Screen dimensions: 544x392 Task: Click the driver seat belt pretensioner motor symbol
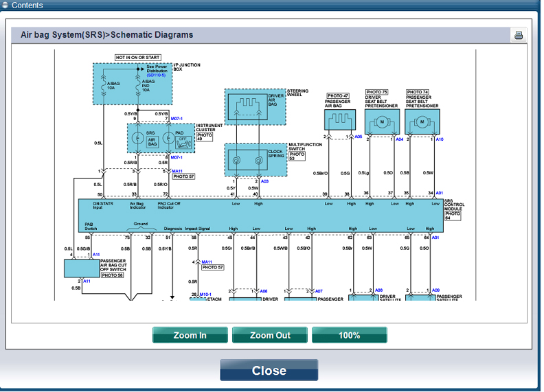coord(383,122)
